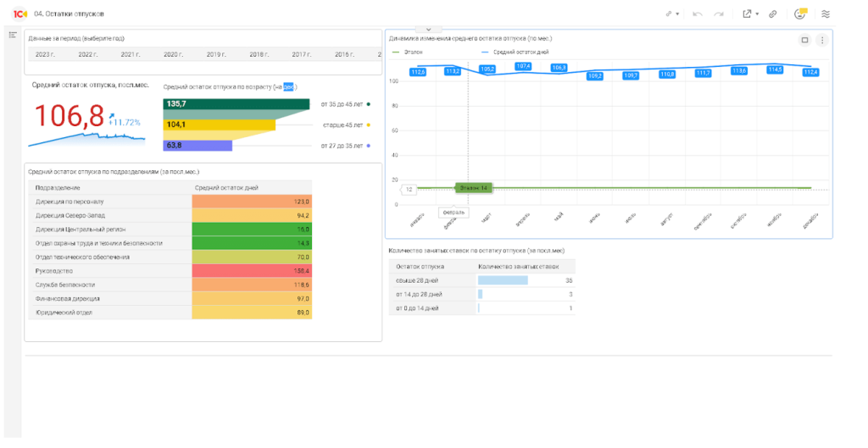This screenshot has width=868, height=448.
Task: Toggle the Эталон series in chart legend
Action: click(408, 52)
